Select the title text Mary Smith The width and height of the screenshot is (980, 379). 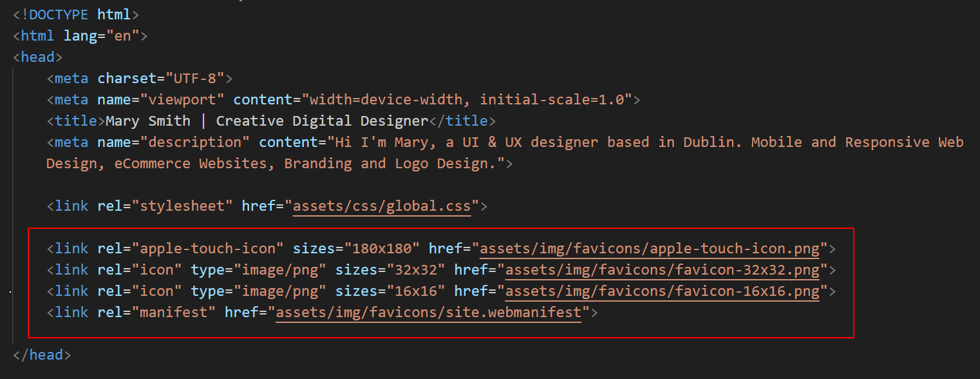[147, 120]
